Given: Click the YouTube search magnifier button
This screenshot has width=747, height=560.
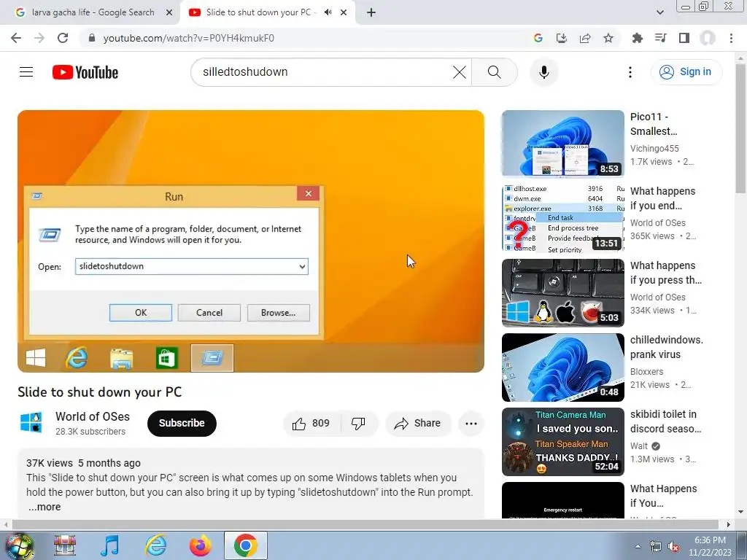Looking at the screenshot, I should (x=495, y=72).
